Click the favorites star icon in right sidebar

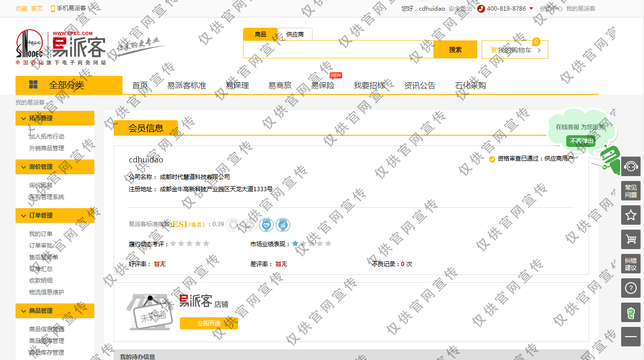coord(631,215)
